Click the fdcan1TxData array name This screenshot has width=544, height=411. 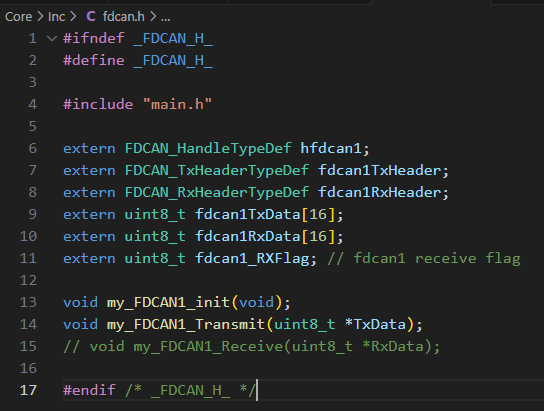(x=247, y=214)
